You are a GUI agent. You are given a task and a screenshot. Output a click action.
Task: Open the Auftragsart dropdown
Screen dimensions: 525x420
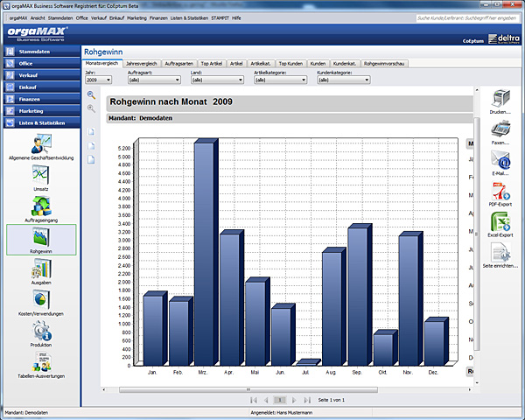point(154,80)
